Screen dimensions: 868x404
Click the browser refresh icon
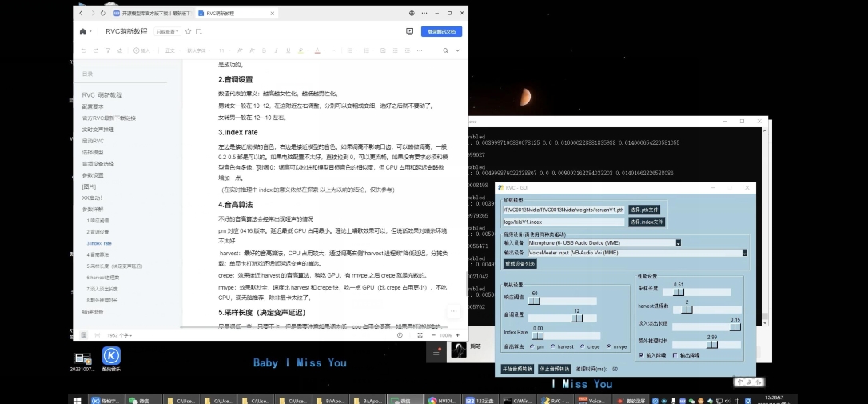point(103,14)
